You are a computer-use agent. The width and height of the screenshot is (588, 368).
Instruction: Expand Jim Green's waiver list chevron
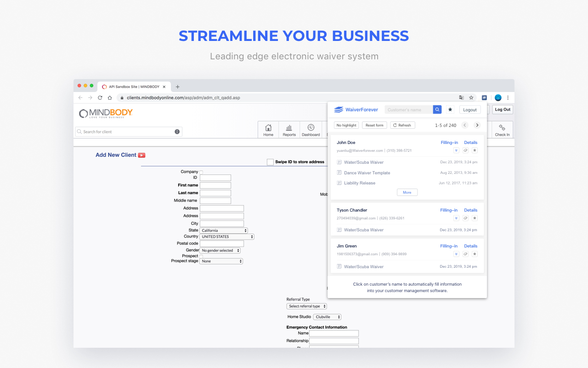tap(456, 253)
